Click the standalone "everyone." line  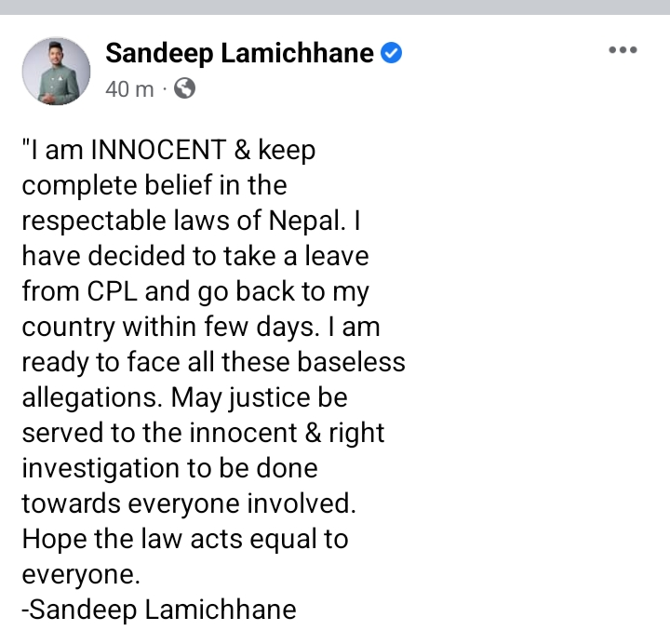click(x=81, y=574)
